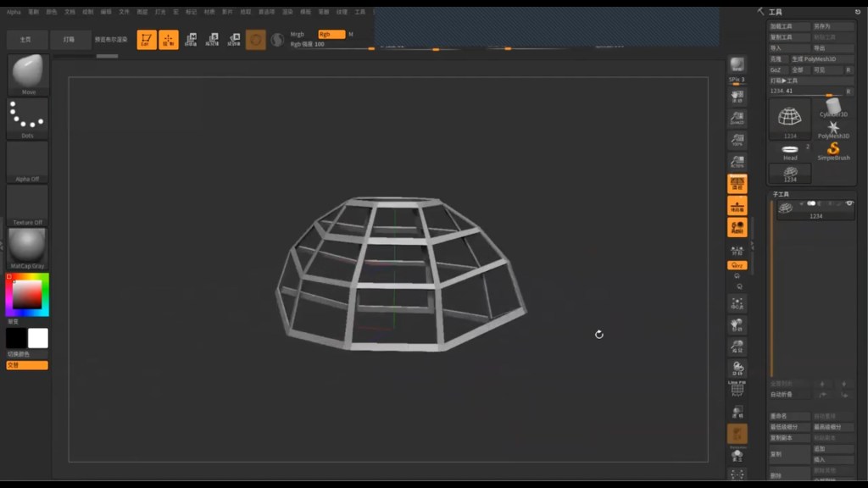Click the MatCap Gray material sphere
The width and height of the screenshot is (868, 488).
27,247
